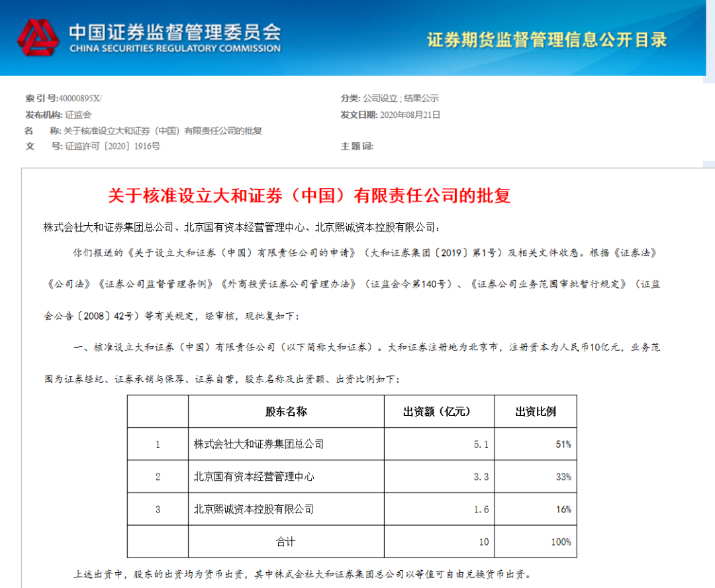
Task: Click the line starting 《公司法》《证券公司监督管理条例》
Action: (354, 284)
